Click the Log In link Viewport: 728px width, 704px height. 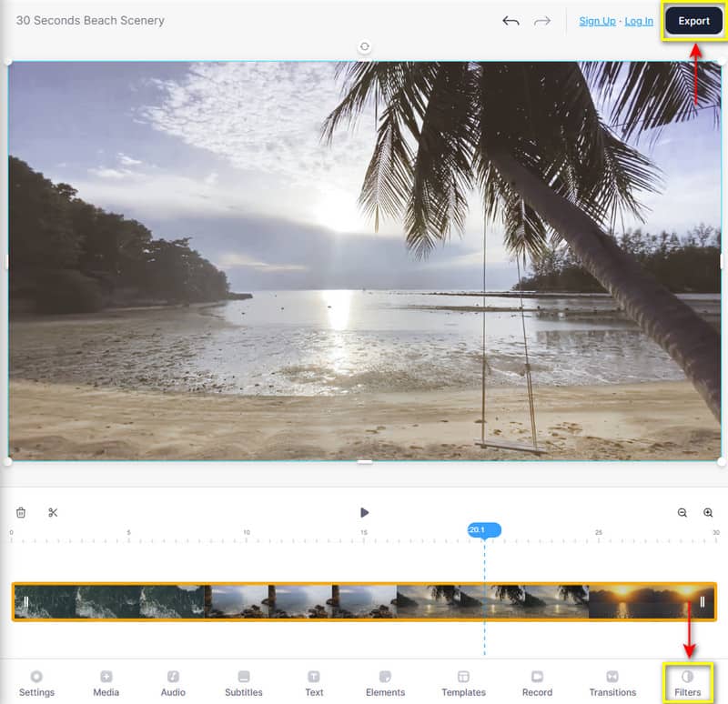coord(638,21)
